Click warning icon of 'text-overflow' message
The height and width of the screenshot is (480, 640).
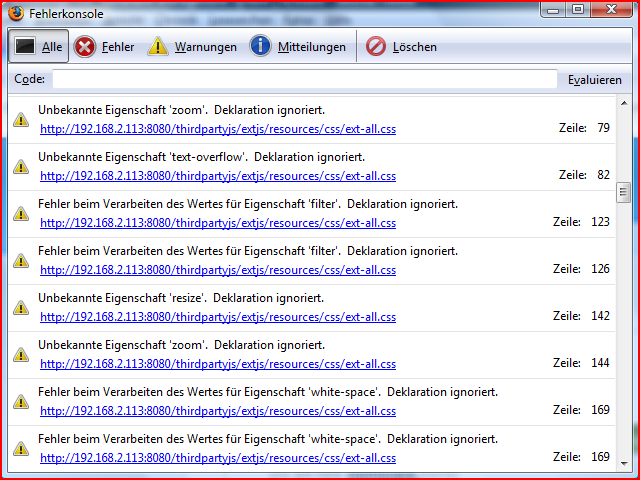coord(21,167)
